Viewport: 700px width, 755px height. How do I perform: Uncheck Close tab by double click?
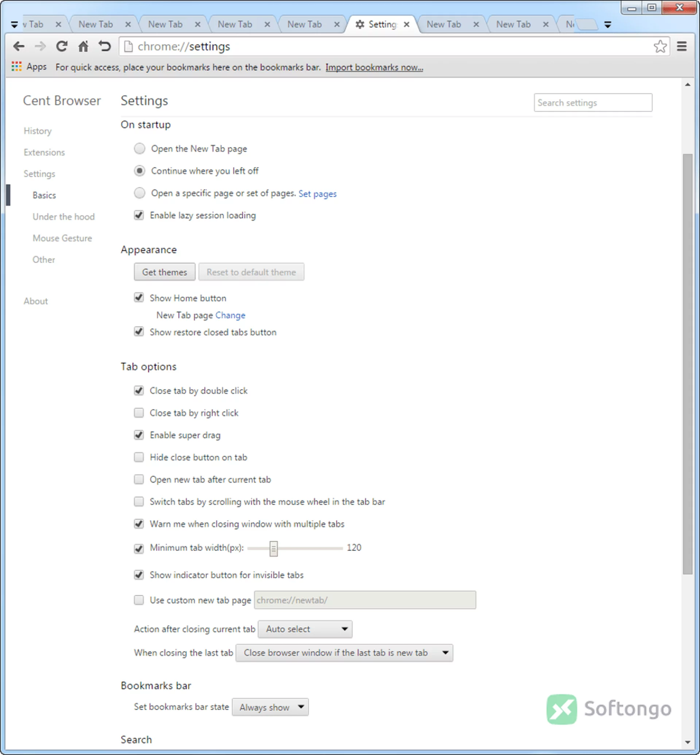139,390
